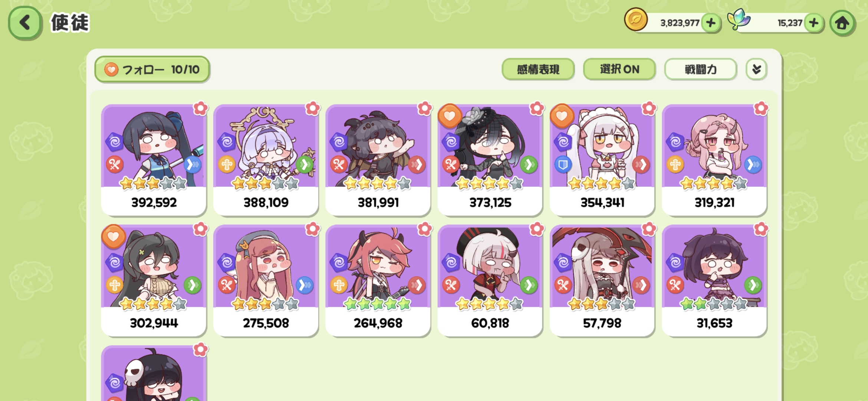Image resolution: width=868 pixels, height=401 pixels.
Task: Select the 264,968 red-haired apostle card
Action: click(378, 281)
